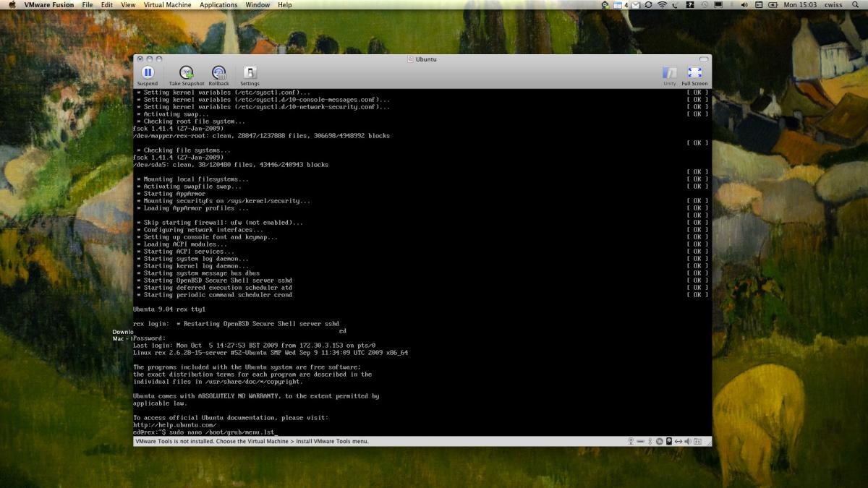The width and height of the screenshot is (868, 488).
Task: Take a snapshot of the VM
Action: (x=187, y=73)
